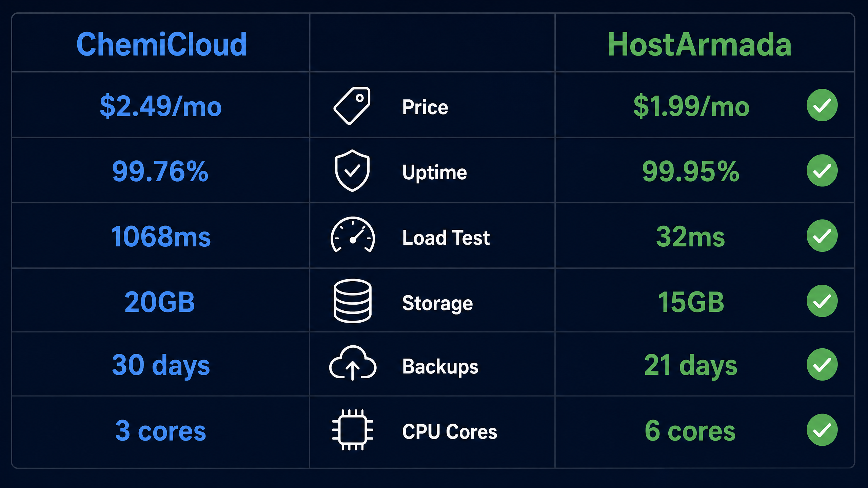Click the green checkmark beside 99.95%
The image size is (868, 488).
click(x=822, y=170)
